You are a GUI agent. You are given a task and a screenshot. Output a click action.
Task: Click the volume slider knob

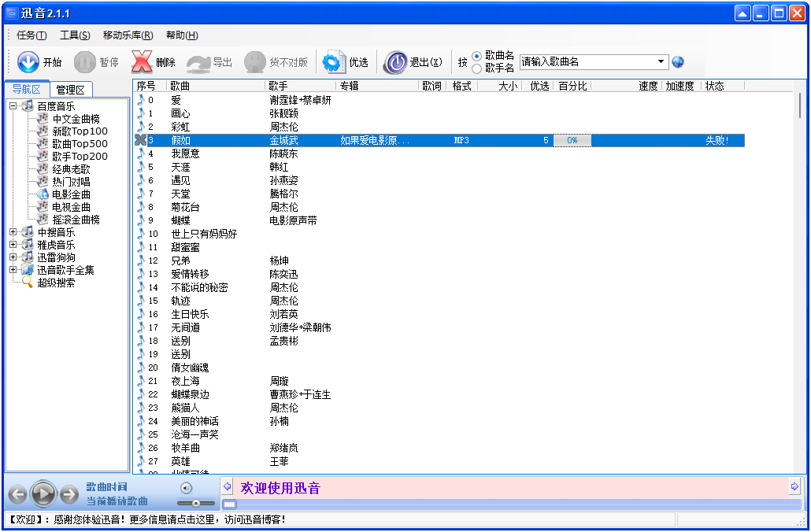tap(195, 503)
